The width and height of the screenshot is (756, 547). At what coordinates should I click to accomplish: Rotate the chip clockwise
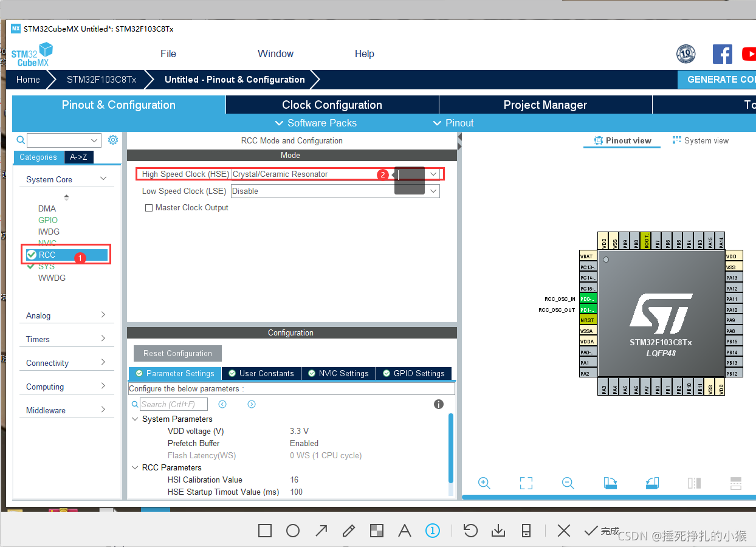pyautogui.click(x=611, y=483)
